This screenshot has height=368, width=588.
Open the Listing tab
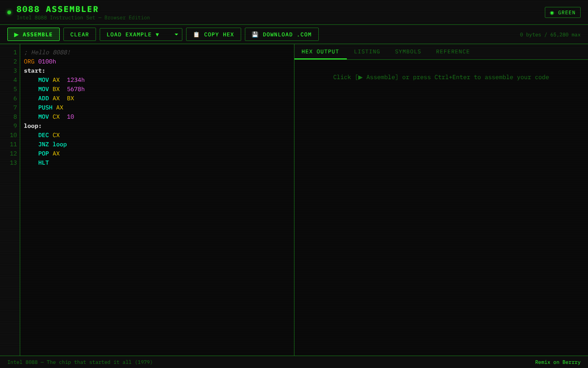click(367, 52)
